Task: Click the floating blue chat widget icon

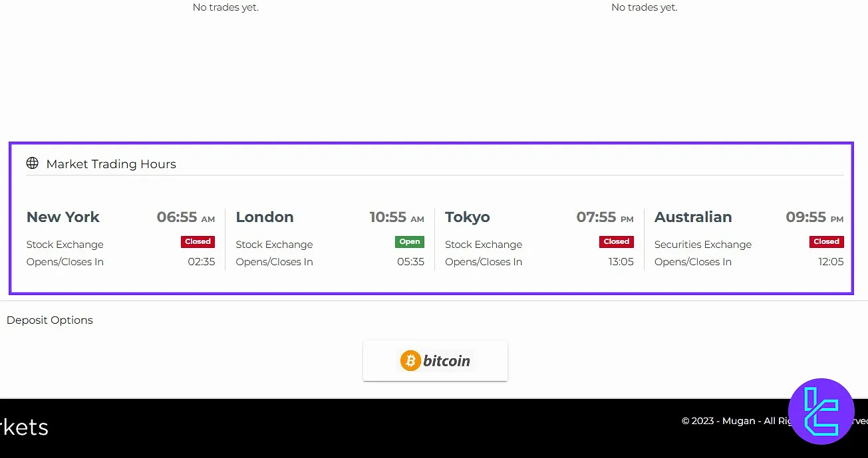Action: (x=820, y=411)
